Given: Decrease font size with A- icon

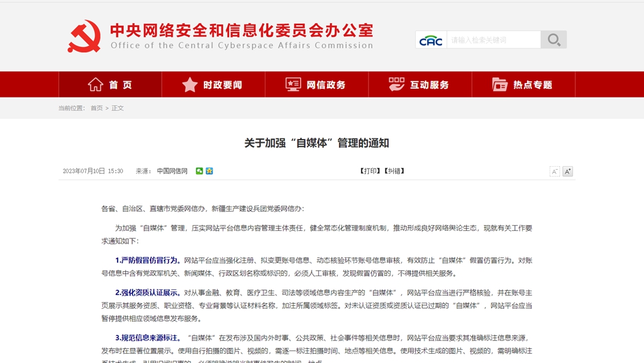Looking at the screenshot, I should [x=554, y=171].
